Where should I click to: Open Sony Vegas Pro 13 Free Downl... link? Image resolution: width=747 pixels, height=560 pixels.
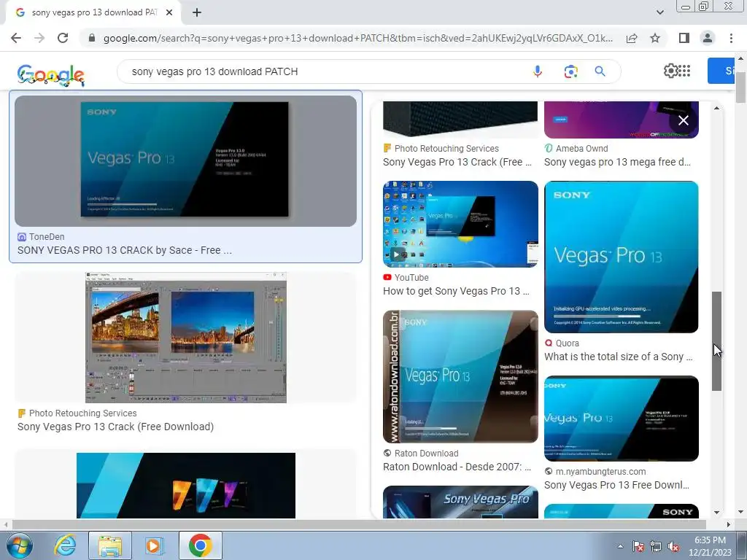(x=616, y=485)
